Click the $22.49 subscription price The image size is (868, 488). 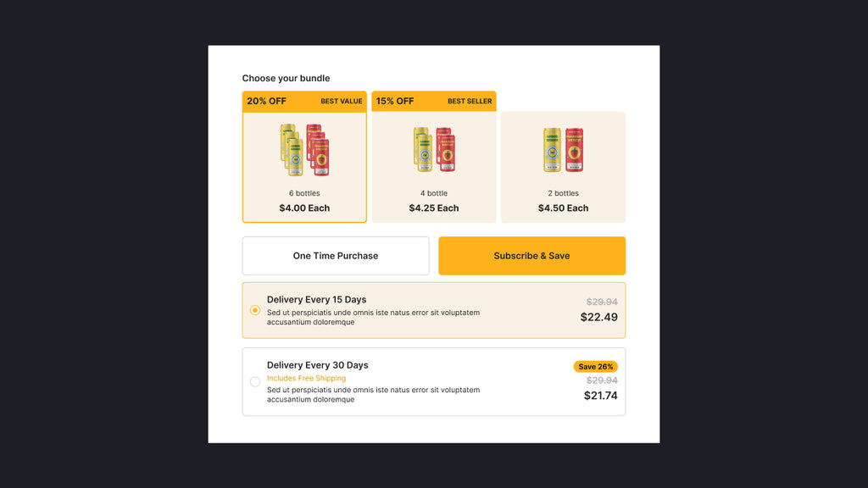pos(598,318)
